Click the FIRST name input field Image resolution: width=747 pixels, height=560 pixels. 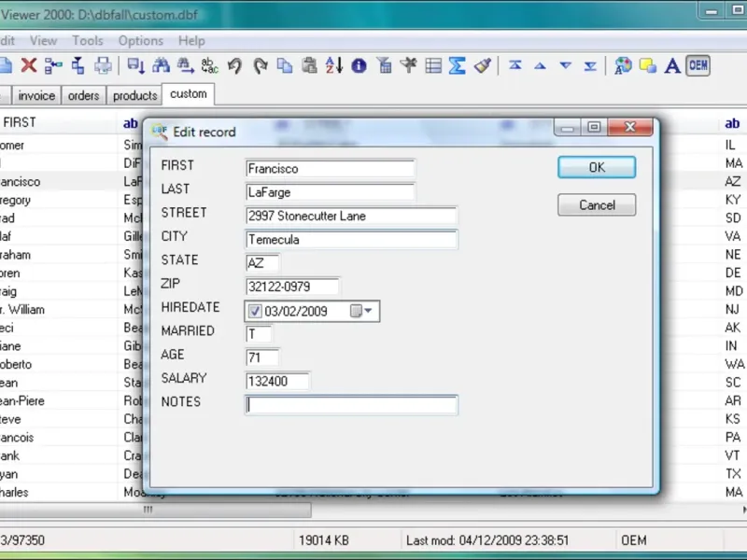330,169
